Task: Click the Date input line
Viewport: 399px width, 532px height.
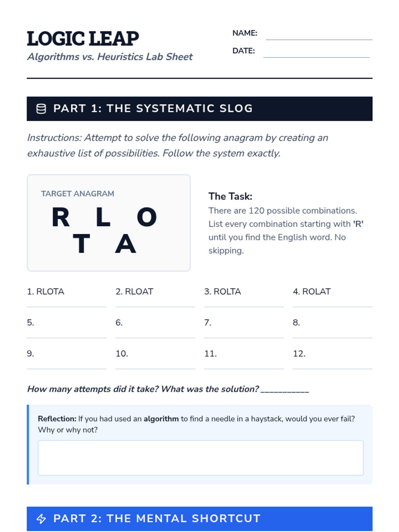Action: pos(316,53)
